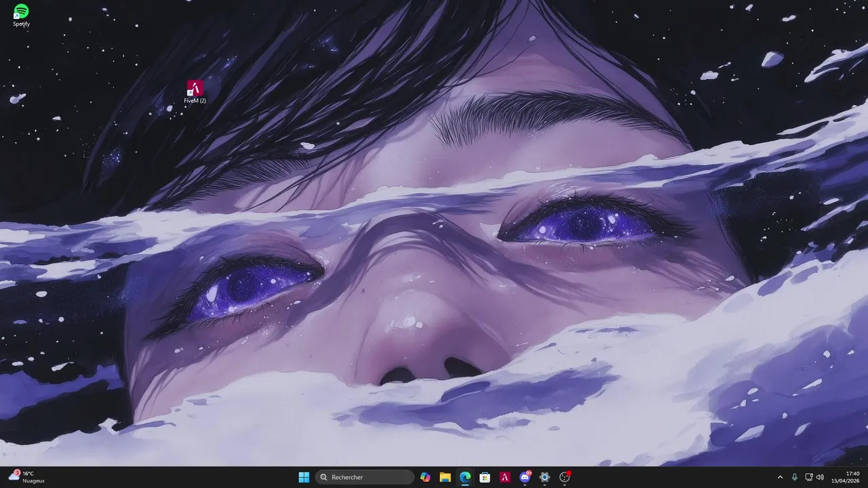The height and width of the screenshot is (488, 868).
Task: Click the microphone tray icon
Action: click(795, 477)
